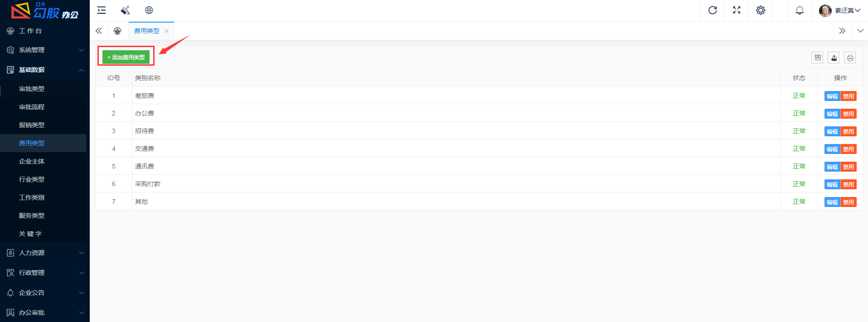The image size is (868, 322).
Task: Open the settings gear icon
Action: pos(761,10)
